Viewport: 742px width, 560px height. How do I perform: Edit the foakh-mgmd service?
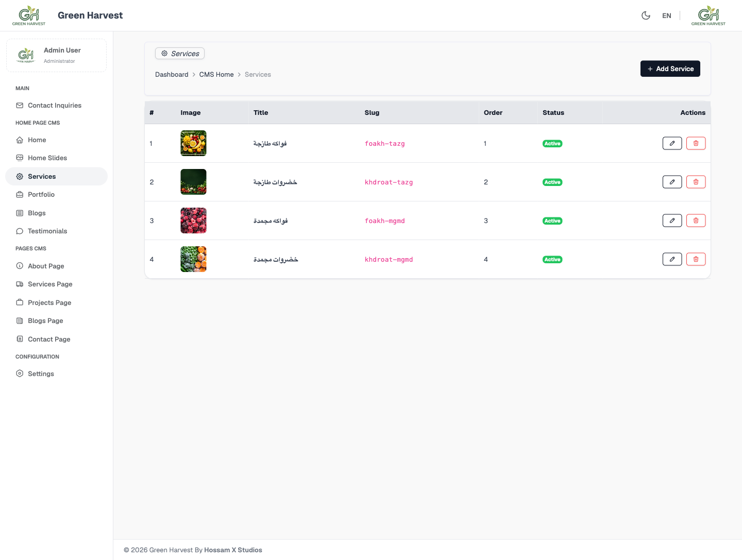(672, 220)
